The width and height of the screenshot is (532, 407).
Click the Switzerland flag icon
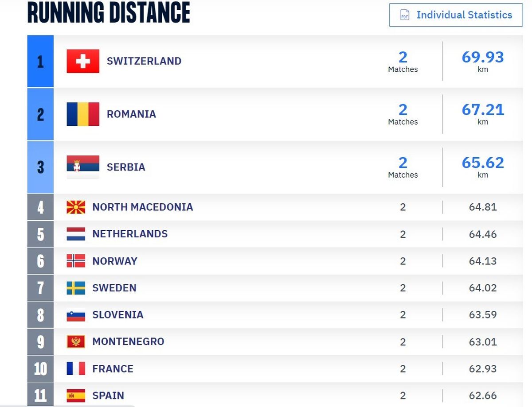(x=83, y=61)
